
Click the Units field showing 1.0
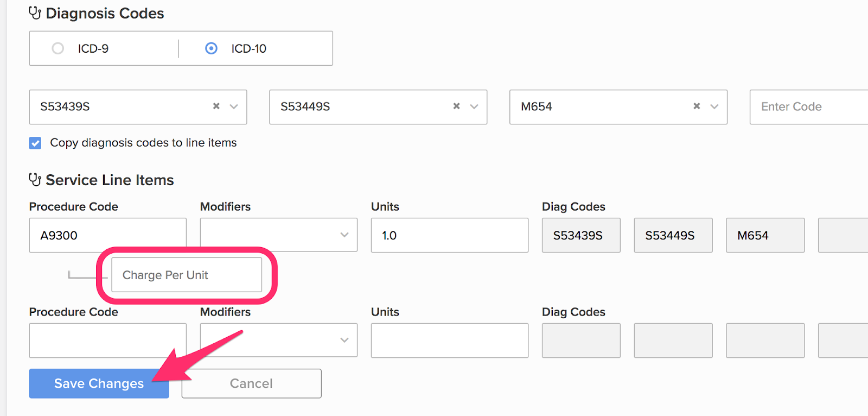450,235
